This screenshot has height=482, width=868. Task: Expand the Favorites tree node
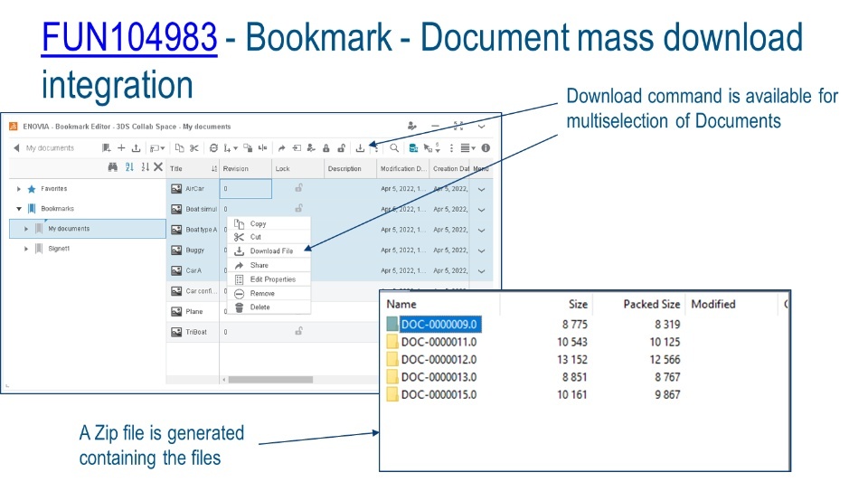pos(19,189)
